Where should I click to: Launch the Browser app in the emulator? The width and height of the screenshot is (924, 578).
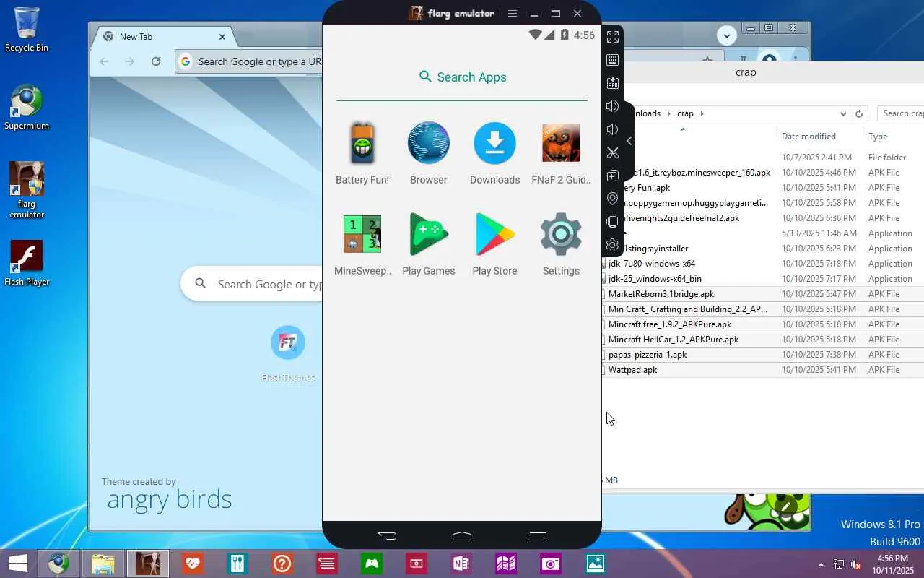(429, 152)
